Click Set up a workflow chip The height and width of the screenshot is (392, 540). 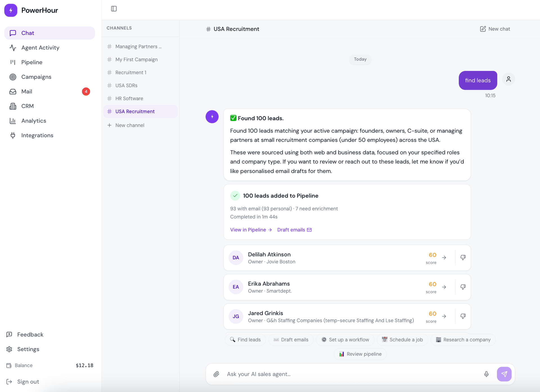(x=345, y=340)
